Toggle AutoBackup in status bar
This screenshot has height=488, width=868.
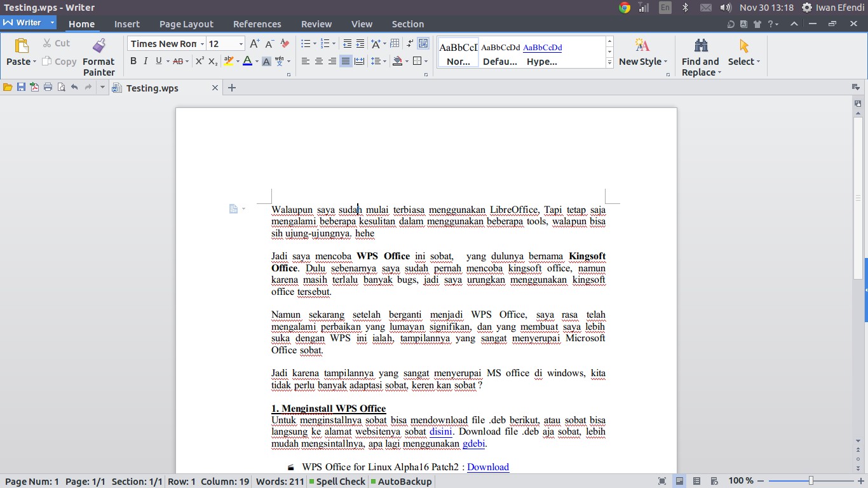401,482
